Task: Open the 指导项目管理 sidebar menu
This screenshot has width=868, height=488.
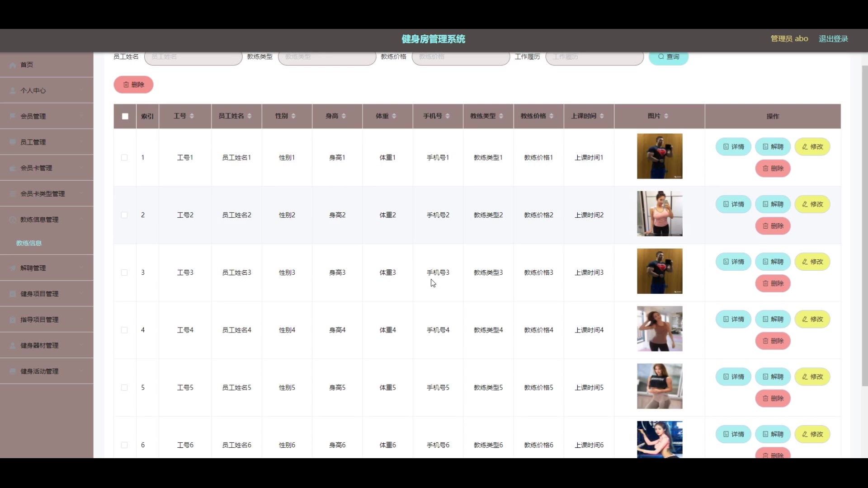Action: 47,319
